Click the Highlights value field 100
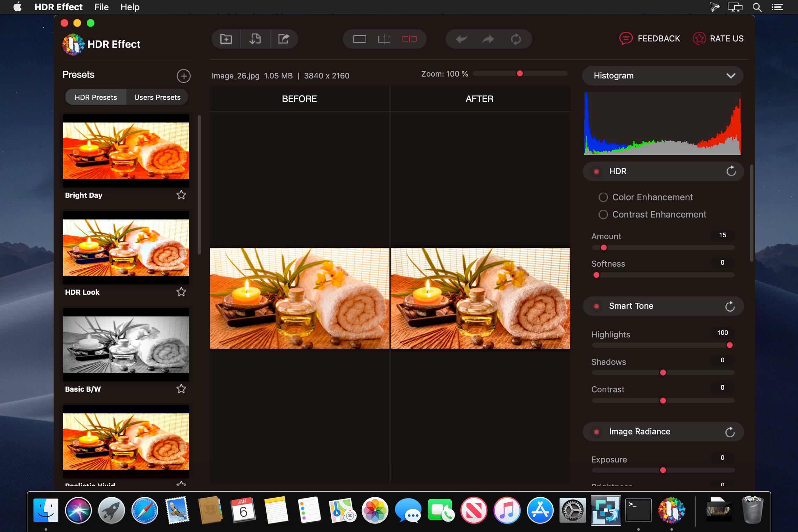Viewport: 798px width, 532px height. pos(722,333)
